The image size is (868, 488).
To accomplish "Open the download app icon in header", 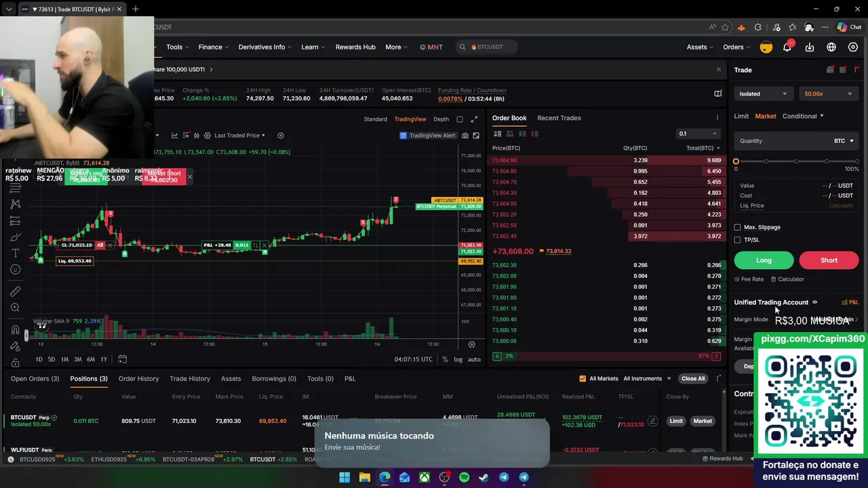I will 810,47.
